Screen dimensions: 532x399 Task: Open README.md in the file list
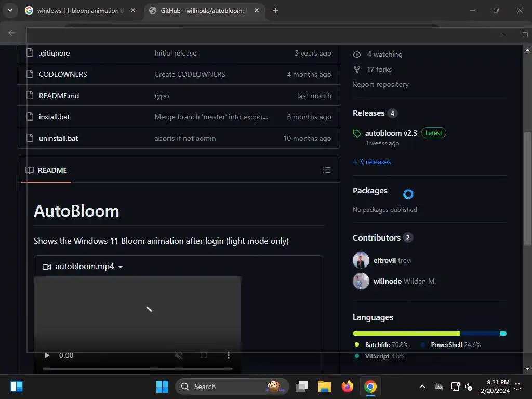click(x=59, y=96)
